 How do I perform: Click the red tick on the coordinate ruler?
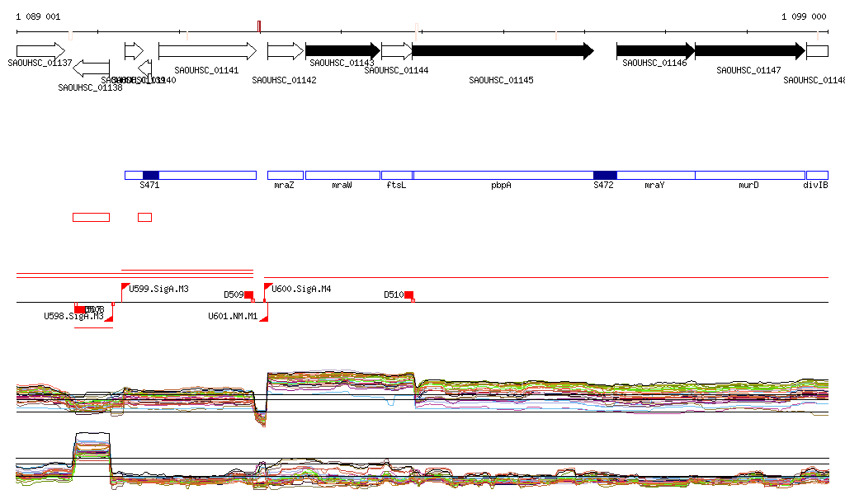click(259, 26)
